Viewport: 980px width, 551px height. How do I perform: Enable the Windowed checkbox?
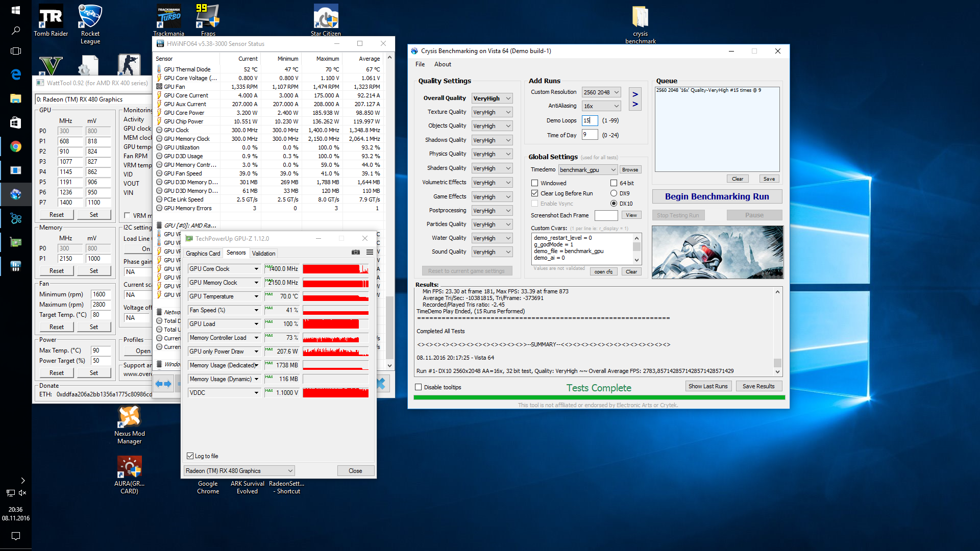534,183
